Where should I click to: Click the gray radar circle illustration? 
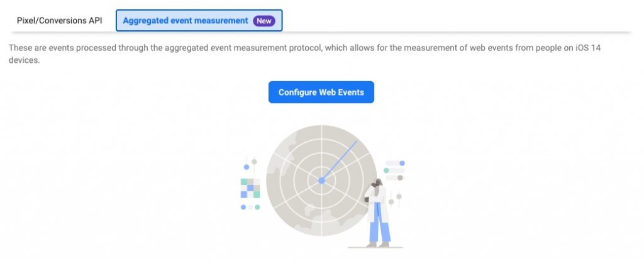point(321,180)
